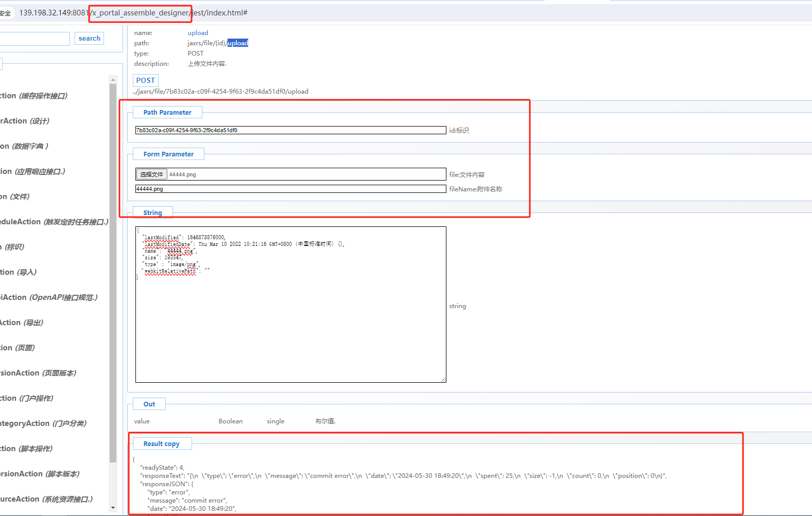Open the 门户操作 action entry
The height and width of the screenshot is (516, 812).
pyautogui.click(x=27, y=398)
